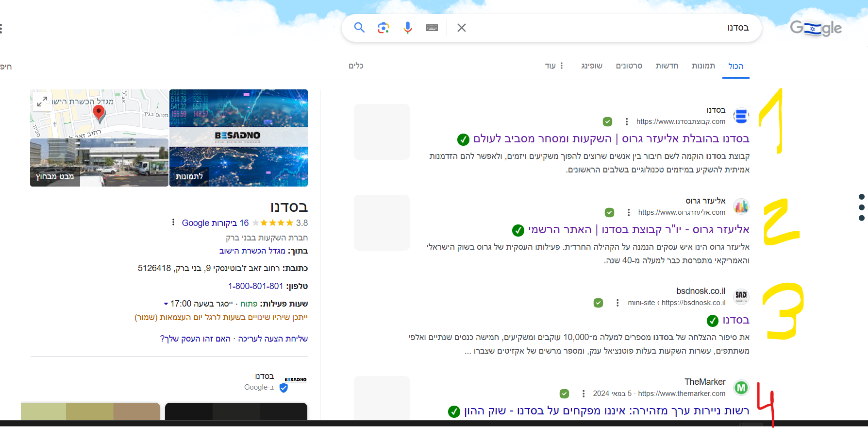Open בסדנו בהובלת אליעזר גרוס result
Viewport: 868px width, 428px height.
[x=612, y=138]
